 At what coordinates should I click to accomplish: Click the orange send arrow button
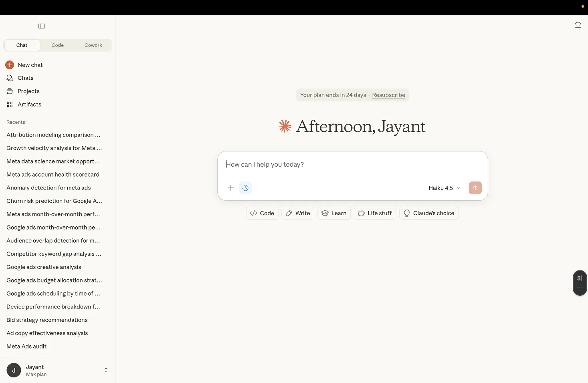pyautogui.click(x=475, y=188)
